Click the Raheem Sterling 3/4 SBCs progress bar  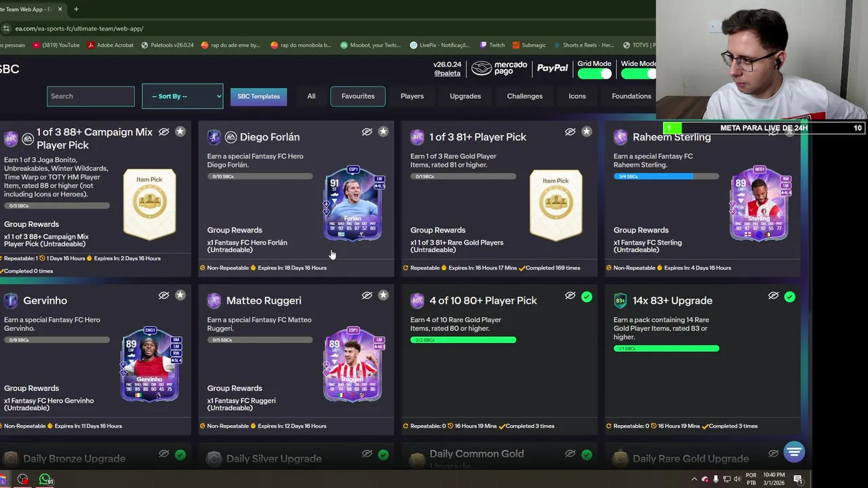[666, 176]
